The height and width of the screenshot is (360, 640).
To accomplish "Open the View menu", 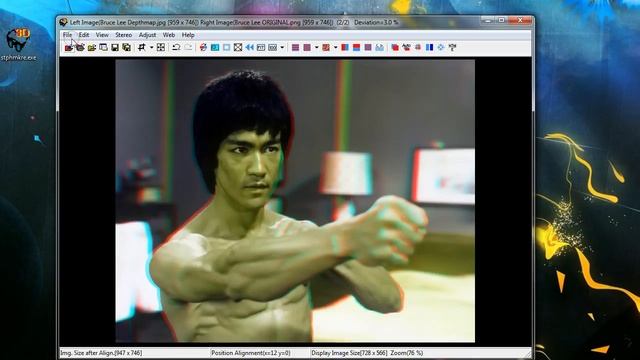I will coord(102,35).
